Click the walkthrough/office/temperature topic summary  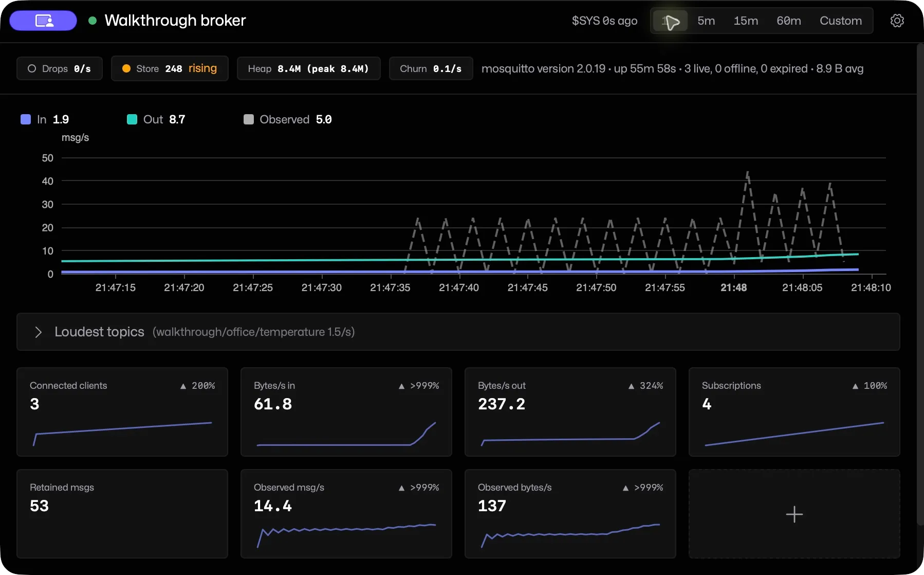click(253, 332)
